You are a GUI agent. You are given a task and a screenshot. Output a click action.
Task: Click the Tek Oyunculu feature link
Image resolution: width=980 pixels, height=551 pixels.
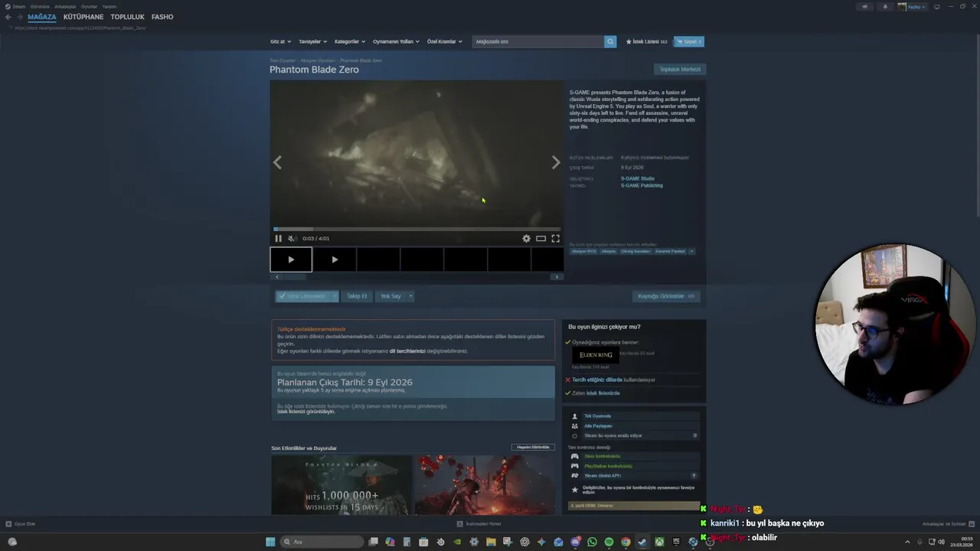(x=597, y=416)
